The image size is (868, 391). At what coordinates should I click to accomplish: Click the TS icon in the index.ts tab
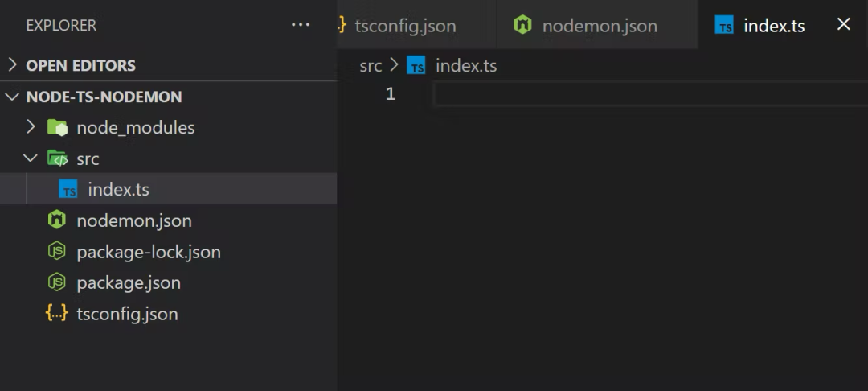tap(724, 26)
